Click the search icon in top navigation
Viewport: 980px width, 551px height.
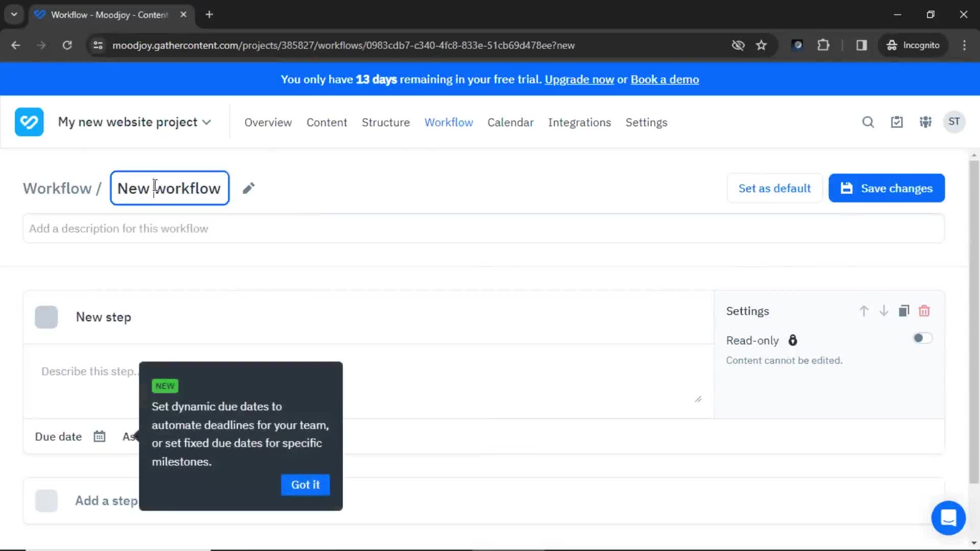(x=868, y=122)
